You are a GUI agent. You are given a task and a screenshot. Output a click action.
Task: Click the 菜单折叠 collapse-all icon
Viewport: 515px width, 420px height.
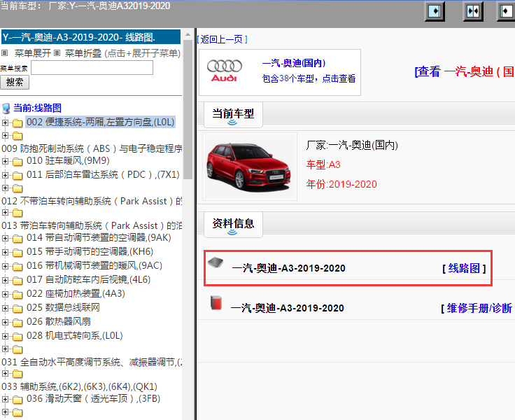[x=57, y=52]
